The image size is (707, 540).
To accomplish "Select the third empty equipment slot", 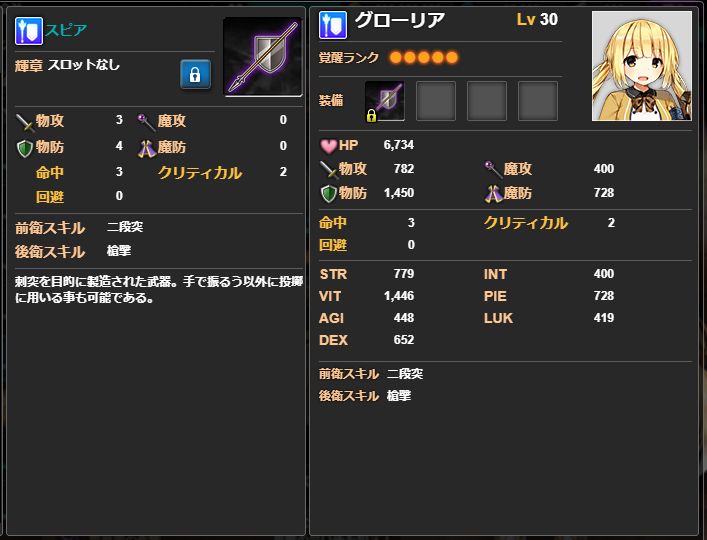I will click(x=487, y=101).
